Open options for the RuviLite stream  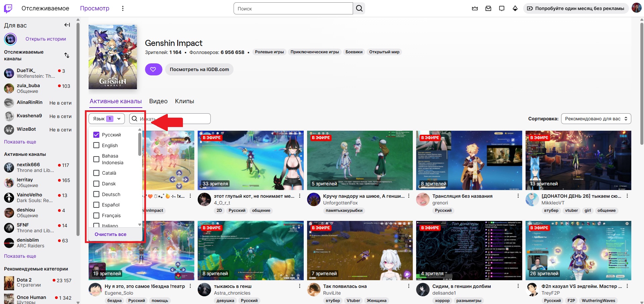[409, 286]
